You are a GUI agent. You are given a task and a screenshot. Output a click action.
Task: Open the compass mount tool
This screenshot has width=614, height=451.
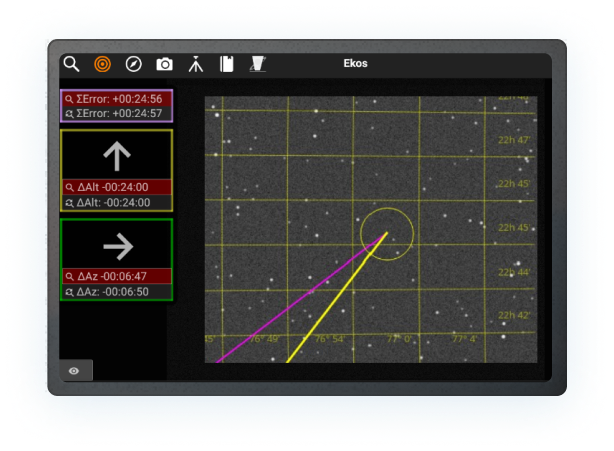click(x=134, y=64)
